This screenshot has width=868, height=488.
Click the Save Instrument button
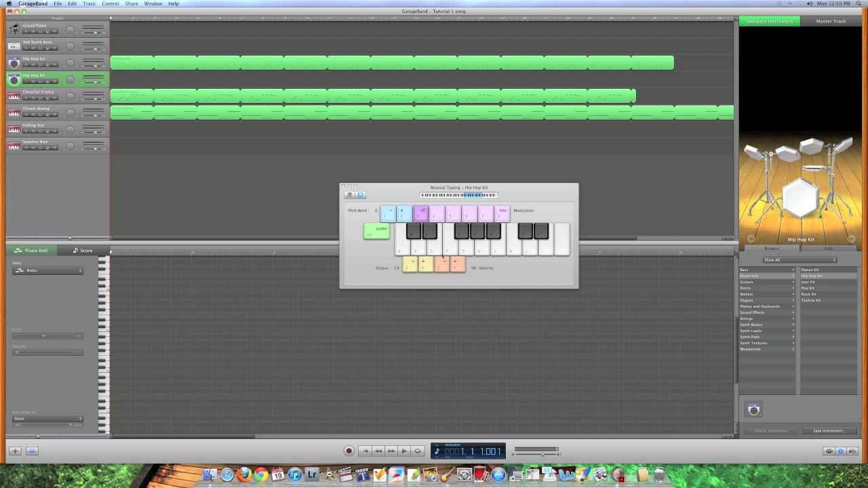click(829, 431)
